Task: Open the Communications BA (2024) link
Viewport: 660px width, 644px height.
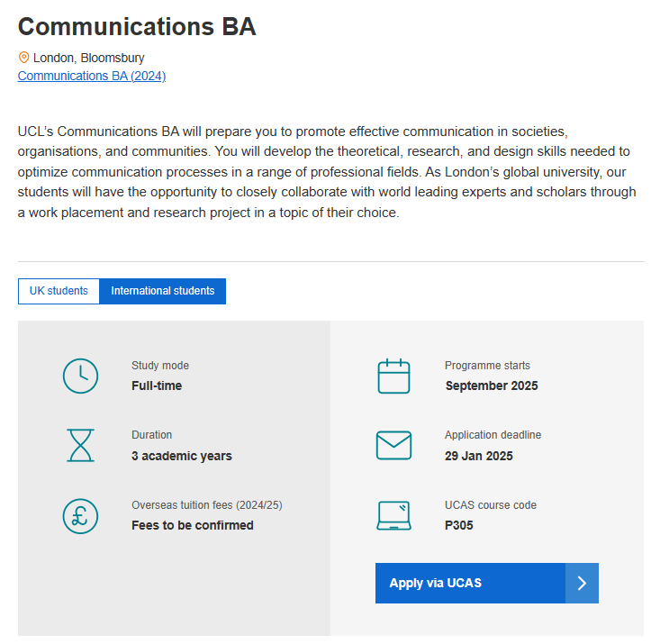Action: pos(92,76)
